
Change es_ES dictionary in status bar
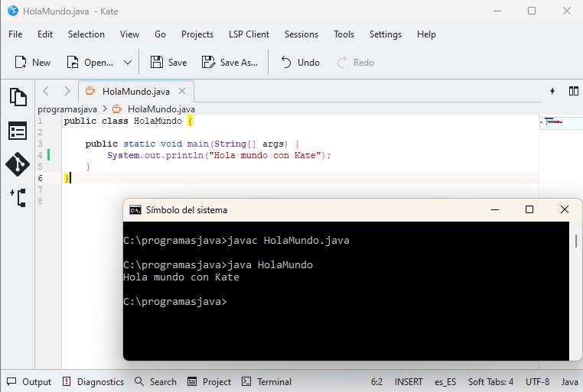pos(445,381)
